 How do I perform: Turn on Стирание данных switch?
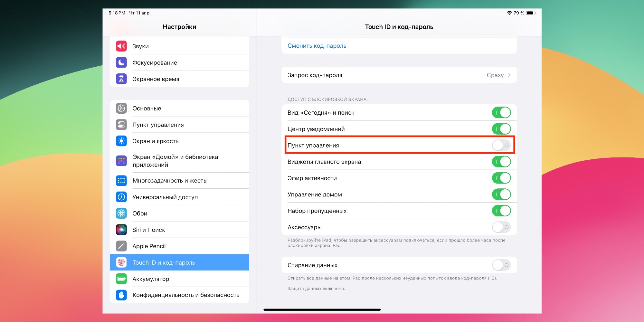click(501, 265)
